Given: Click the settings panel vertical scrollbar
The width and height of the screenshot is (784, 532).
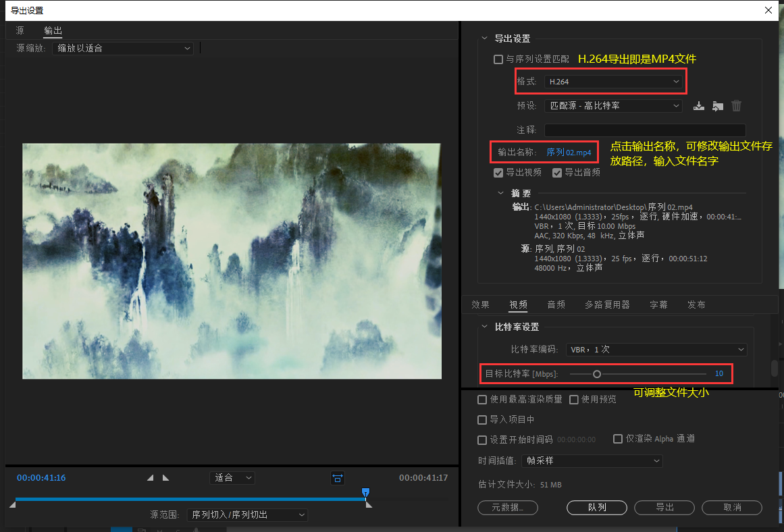Looking at the screenshot, I should click(x=775, y=369).
